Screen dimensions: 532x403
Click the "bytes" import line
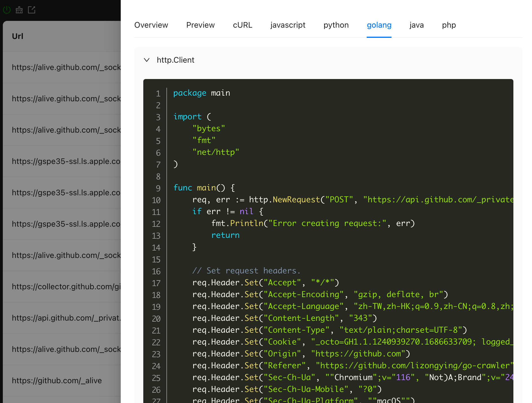point(209,129)
